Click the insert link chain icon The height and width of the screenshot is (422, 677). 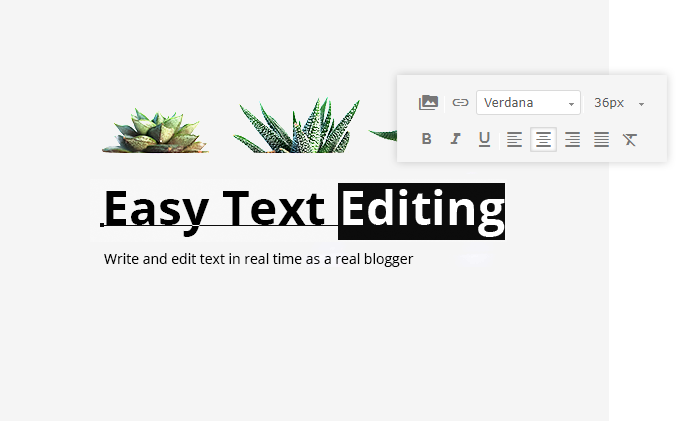pyautogui.click(x=460, y=103)
